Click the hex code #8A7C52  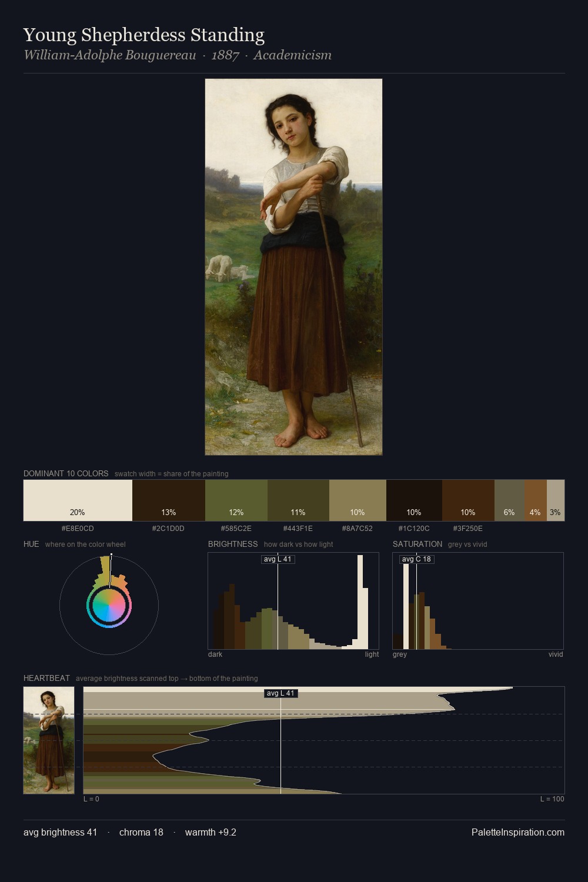click(x=357, y=529)
